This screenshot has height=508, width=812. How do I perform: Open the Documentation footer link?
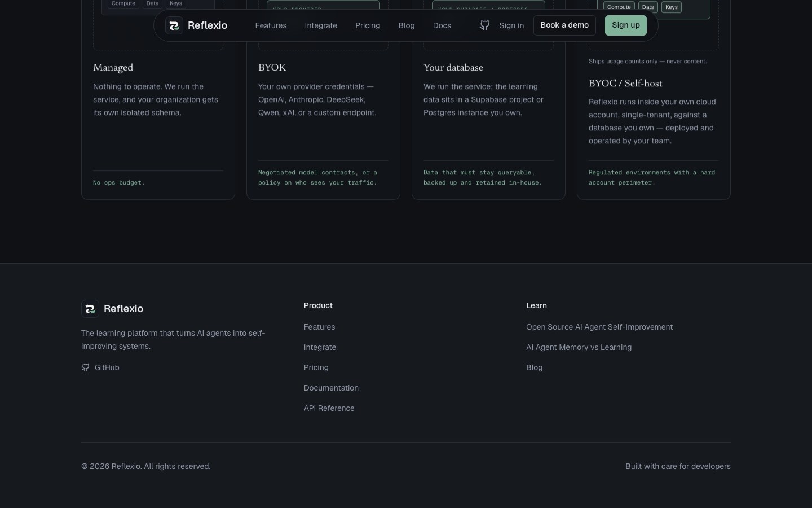point(331,388)
